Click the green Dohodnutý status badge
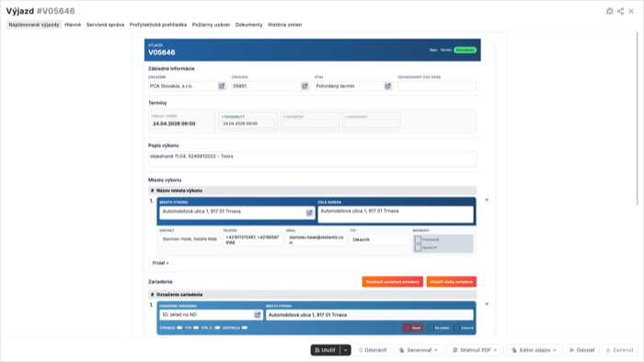 (465, 50)
